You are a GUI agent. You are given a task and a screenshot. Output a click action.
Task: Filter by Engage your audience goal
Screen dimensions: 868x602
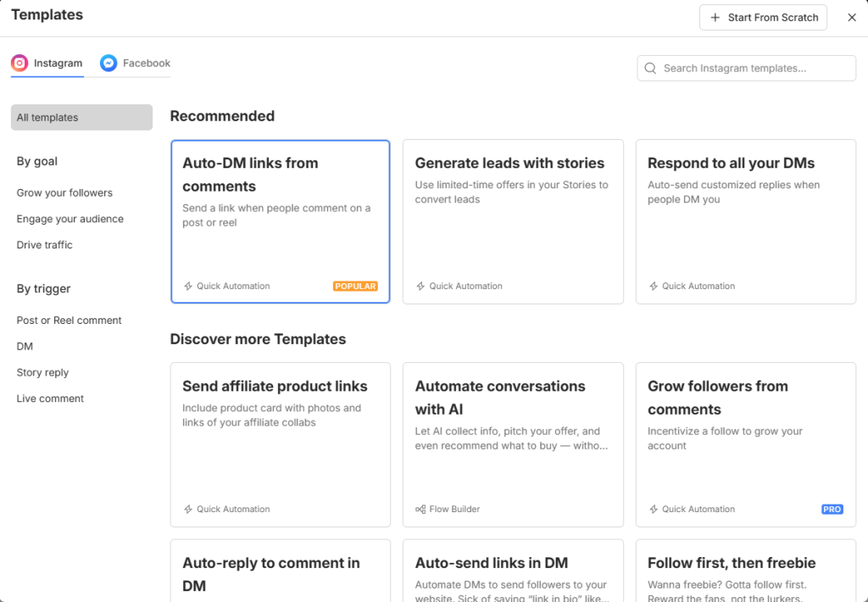click(70, 219)
